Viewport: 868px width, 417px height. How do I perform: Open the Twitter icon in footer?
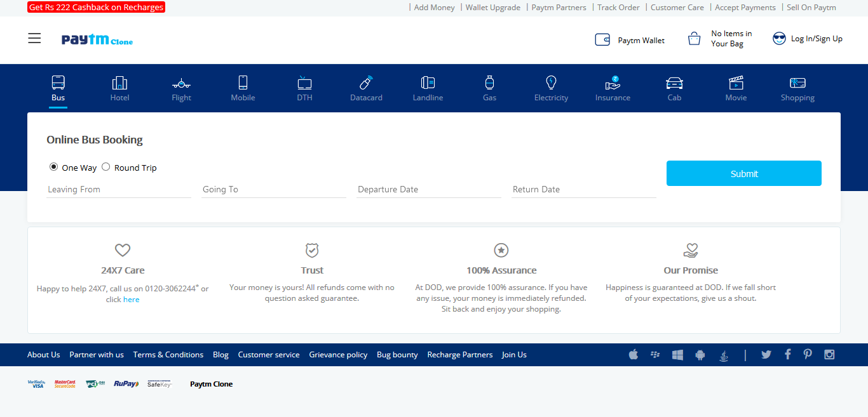click(x=766, y=355)
